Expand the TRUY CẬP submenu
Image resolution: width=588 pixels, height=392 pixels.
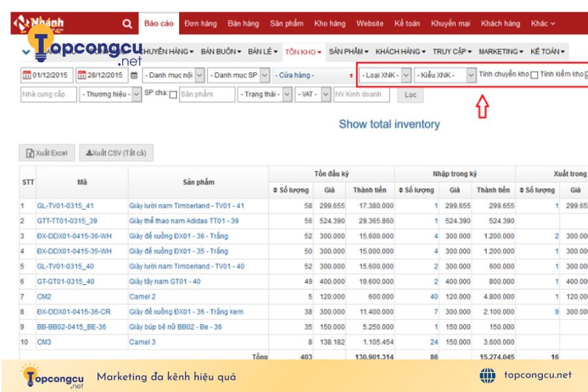coord(452,52)
